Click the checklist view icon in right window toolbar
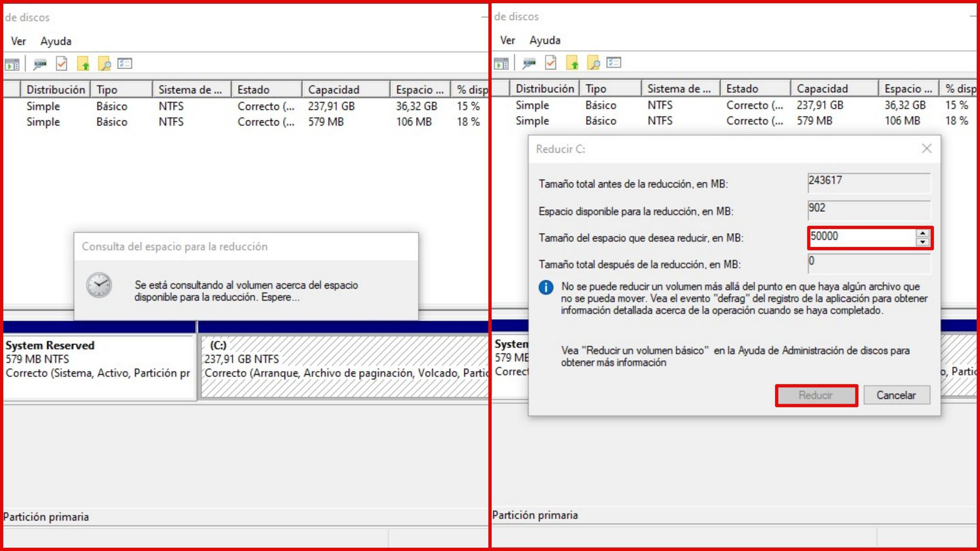This screenshot has width=980, height=551. click(x=614, y=62)
